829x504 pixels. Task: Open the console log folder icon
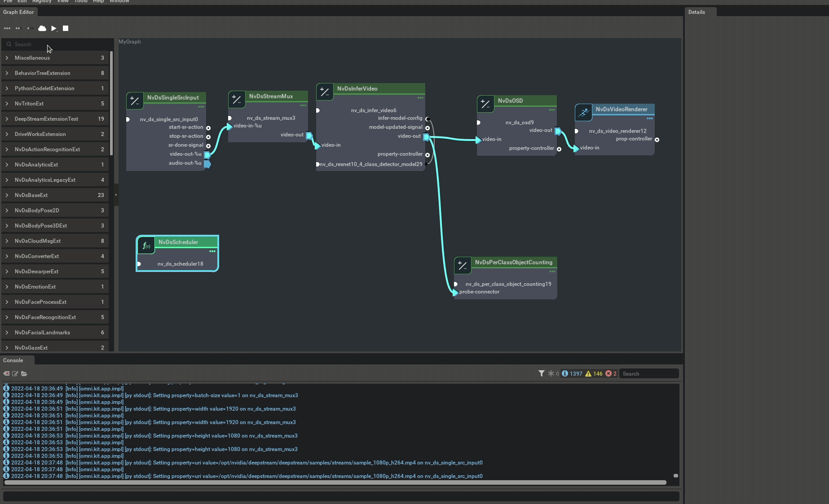24,373
